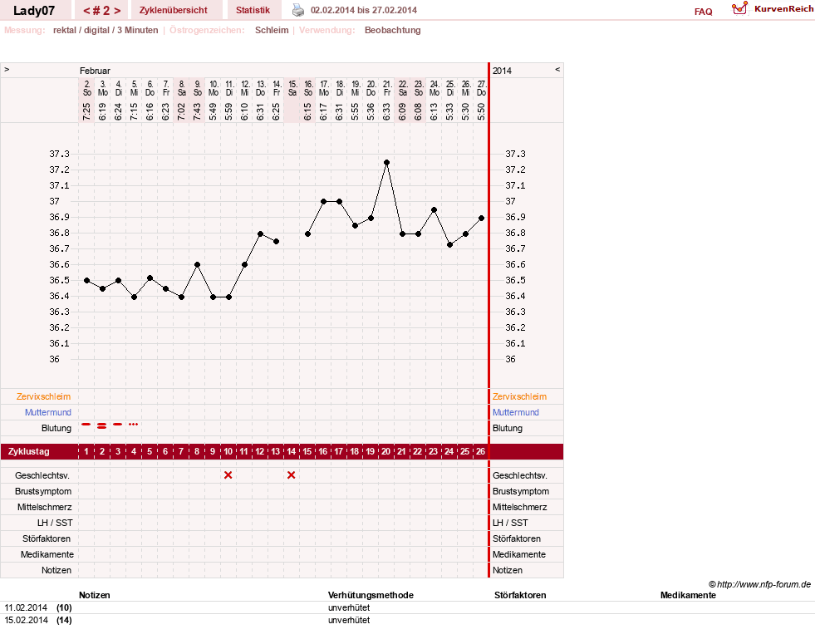This screenshot has height=644, width=815.
Task: Click the 2014 year label
Action: point(502,71)
